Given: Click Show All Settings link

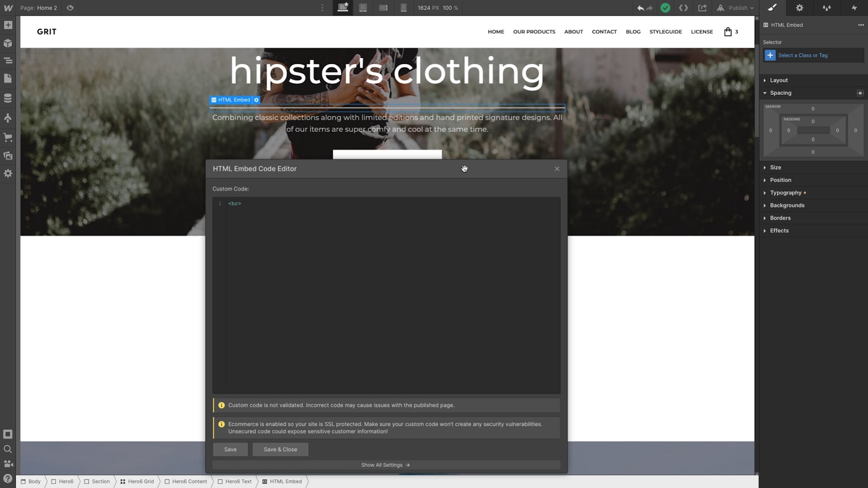Looking at the screenshot, I should tap(386, 465).
